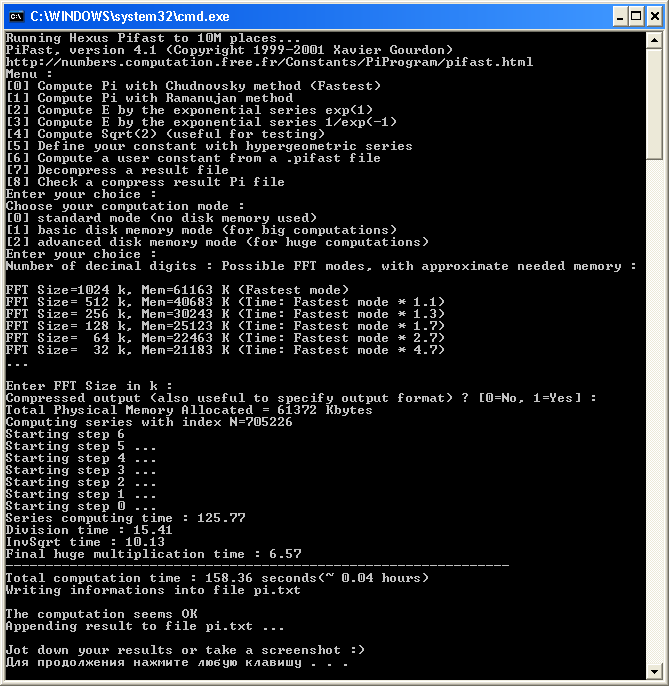The width and height of the screenshot is (669, 686).
Task: Click line '[2] advanced disk memory mode'
Action: pos(217,242)
